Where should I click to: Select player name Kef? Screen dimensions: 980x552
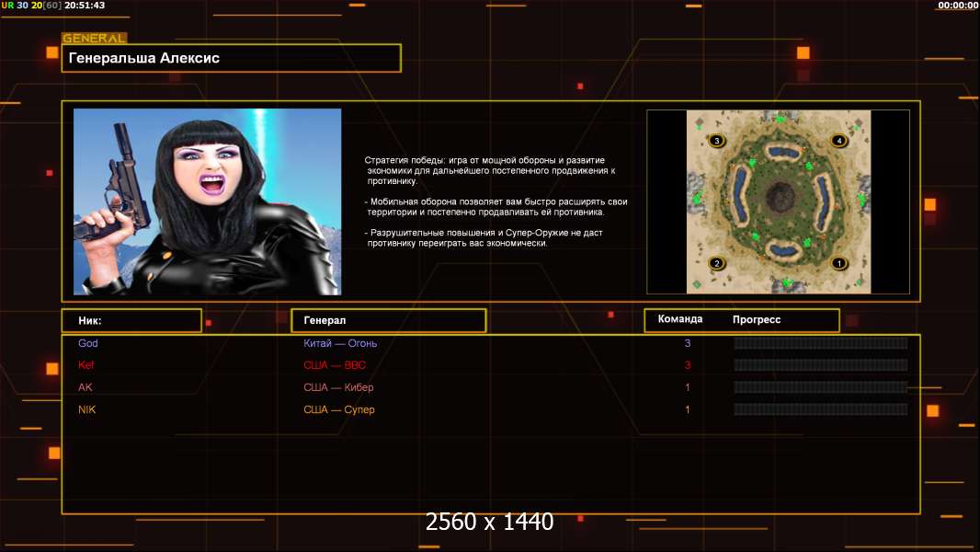85,365
